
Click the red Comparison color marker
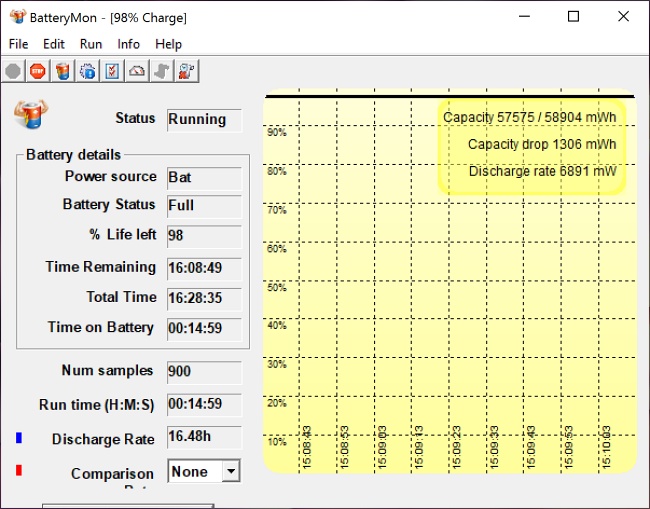click(x=19, y=470)
